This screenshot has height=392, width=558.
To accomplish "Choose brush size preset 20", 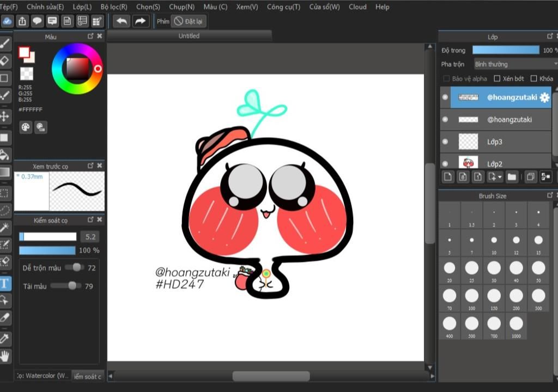I will coord(450,271).
